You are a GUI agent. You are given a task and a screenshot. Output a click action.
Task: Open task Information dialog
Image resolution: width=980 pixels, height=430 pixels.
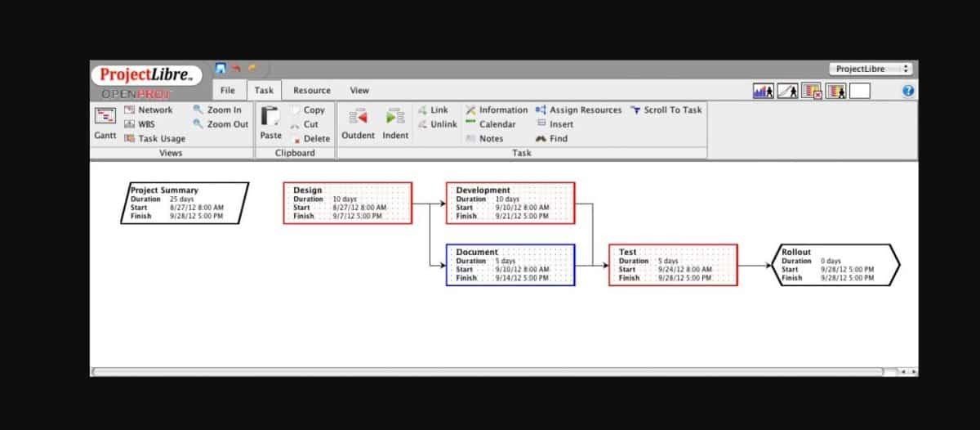(497, 110)
